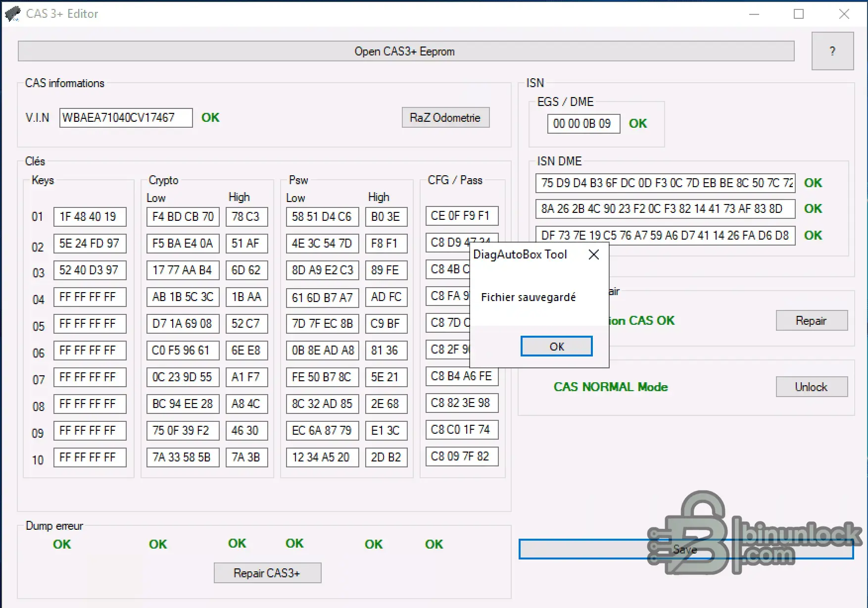Click the CAS NORMAL Mode status text
868x608 pixels.
(x=611, y=387)
